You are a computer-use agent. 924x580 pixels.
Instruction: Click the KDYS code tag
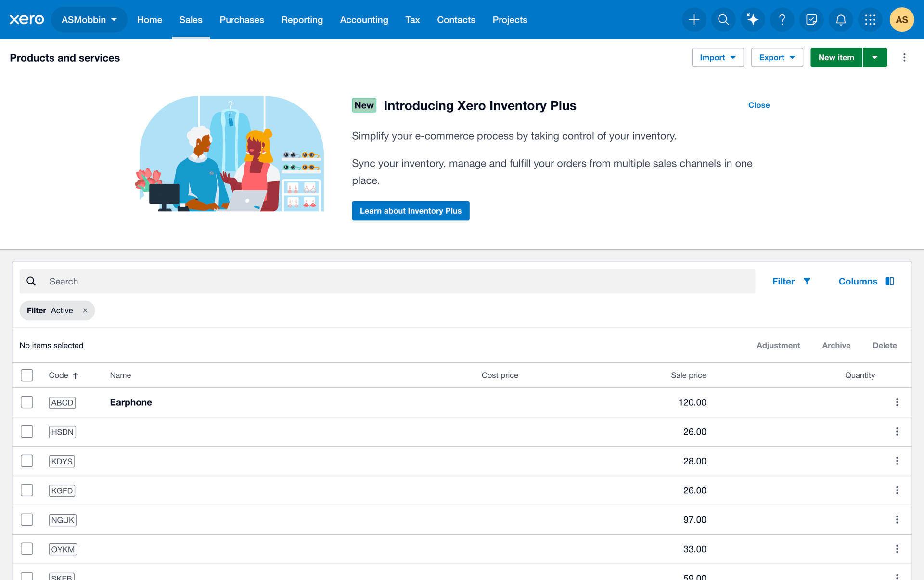(x=62, y=461)
